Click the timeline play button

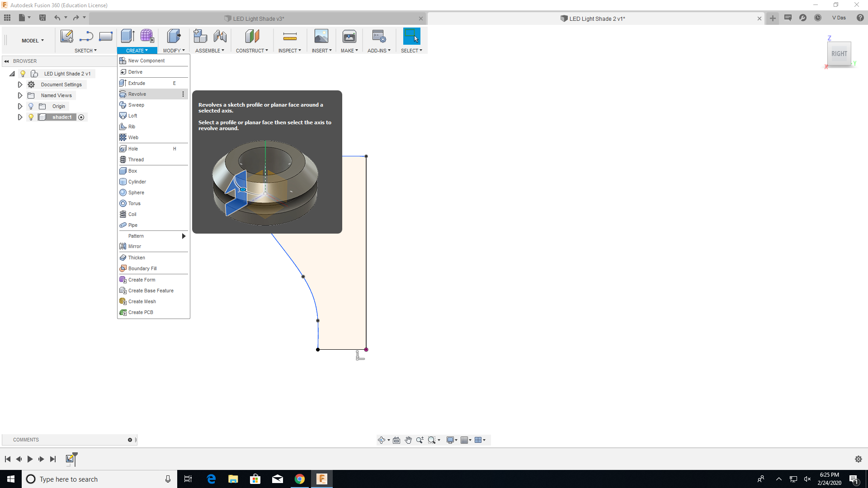tap(30, 459)
